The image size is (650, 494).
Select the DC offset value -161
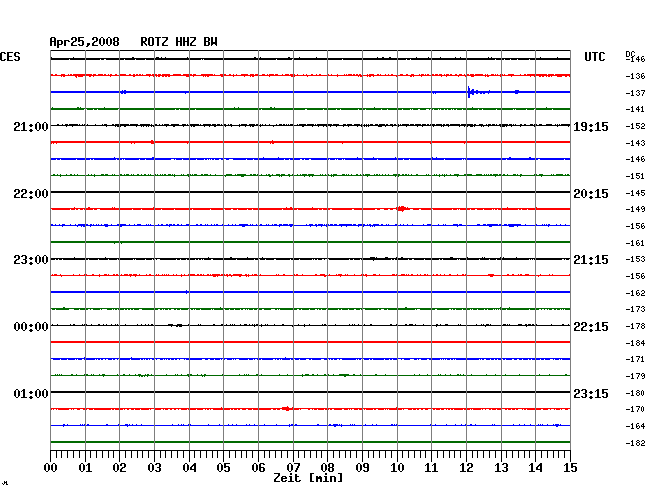pos(635,243)
